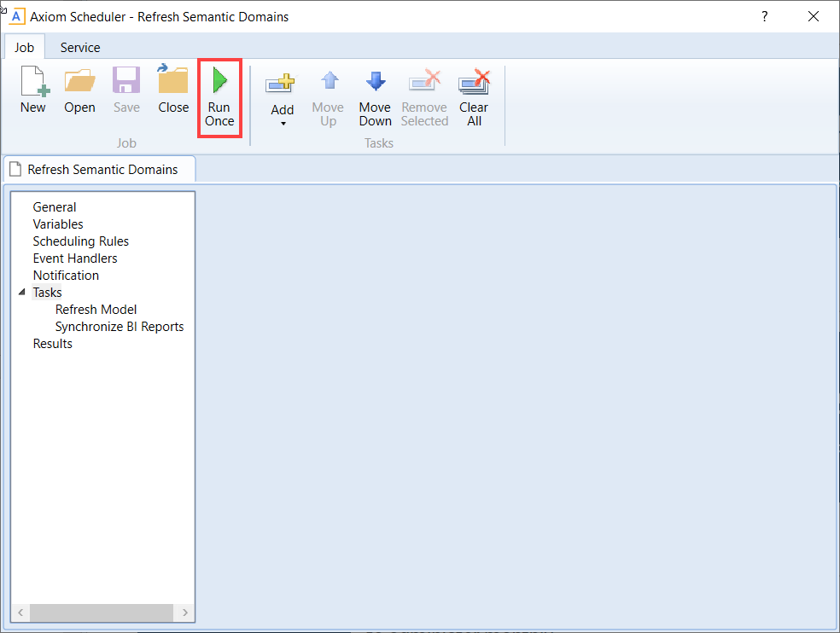Switch to the Job ribbon tab
840x633 pixels.
point(24,47)
